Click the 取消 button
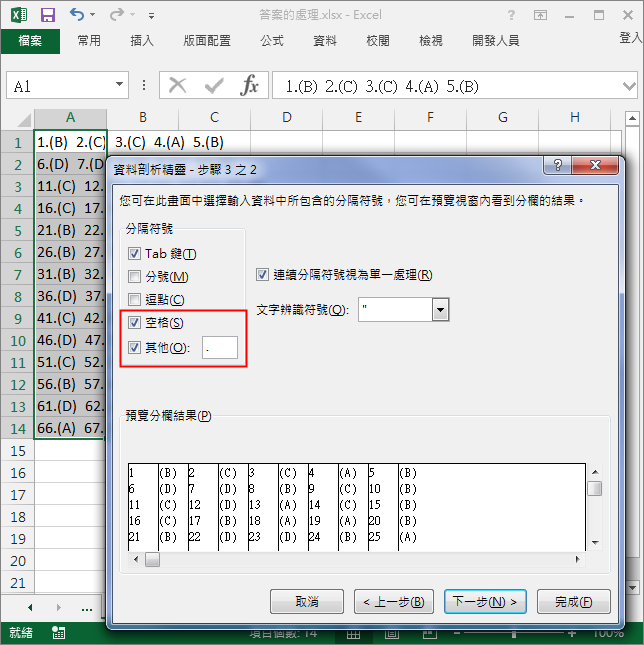The width and height of the screenshot is (644, 645). [x=307, y=602]
